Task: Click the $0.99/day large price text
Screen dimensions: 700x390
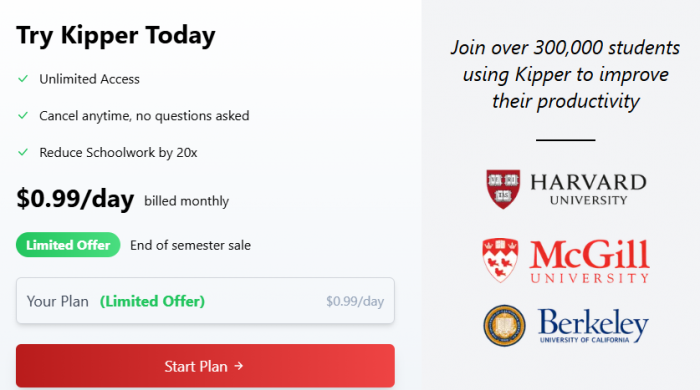Action: (75, 199)
